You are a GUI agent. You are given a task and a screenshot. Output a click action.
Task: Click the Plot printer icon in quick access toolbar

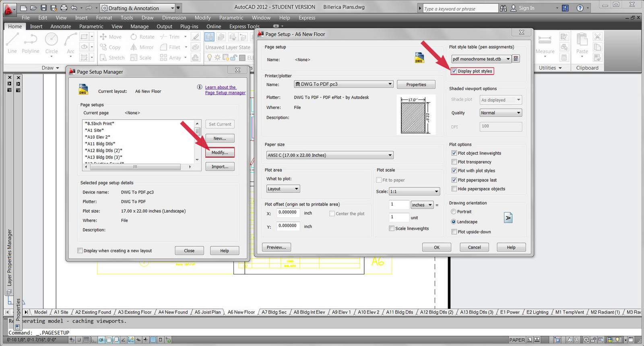(x=64, y=8)
